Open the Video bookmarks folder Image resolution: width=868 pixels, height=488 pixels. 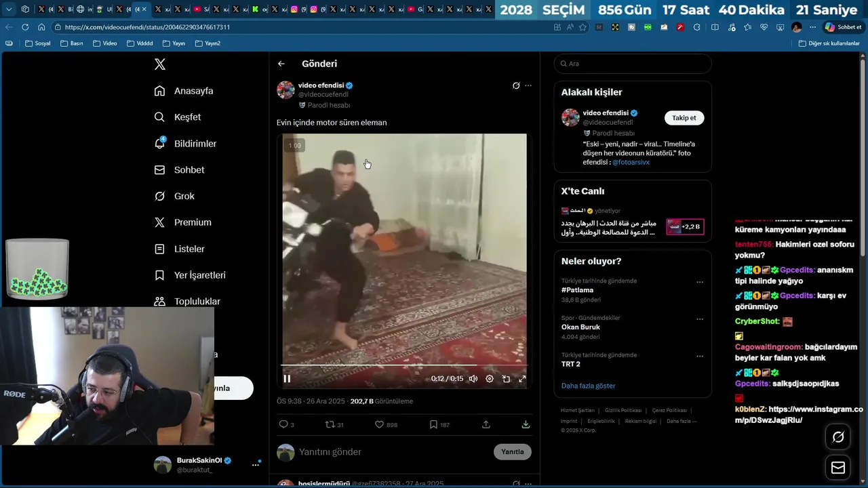click(105, 43)
